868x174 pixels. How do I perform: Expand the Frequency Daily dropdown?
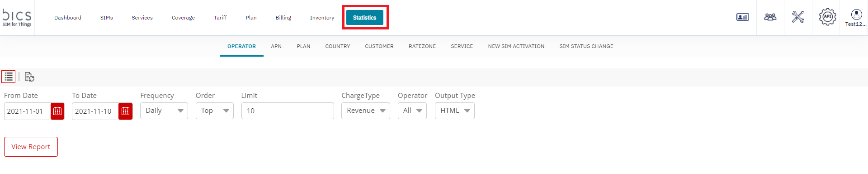coord(164,111)
